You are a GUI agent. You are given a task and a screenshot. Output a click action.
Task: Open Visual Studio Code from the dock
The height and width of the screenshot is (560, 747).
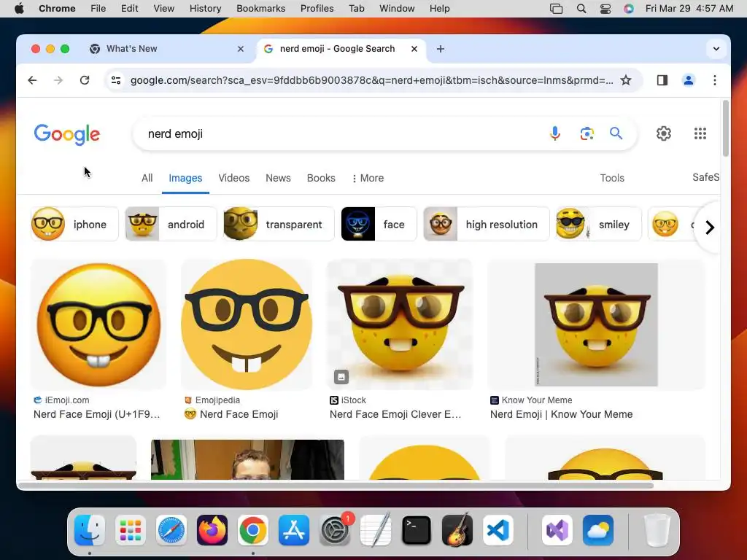(x=498, y=530)
